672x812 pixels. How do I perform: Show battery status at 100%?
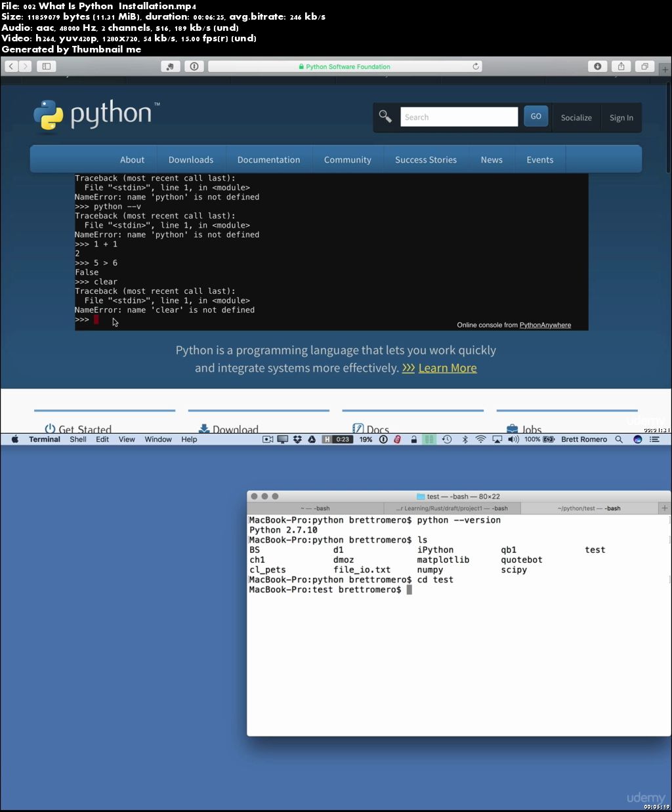pos(539,439)
